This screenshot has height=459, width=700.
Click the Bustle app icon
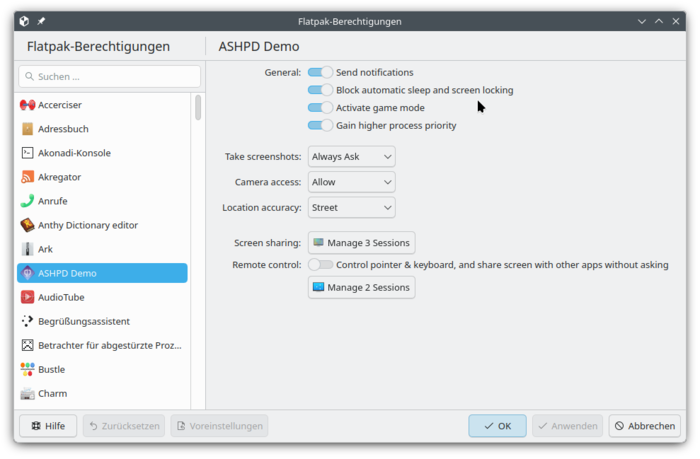pos(28,369)
